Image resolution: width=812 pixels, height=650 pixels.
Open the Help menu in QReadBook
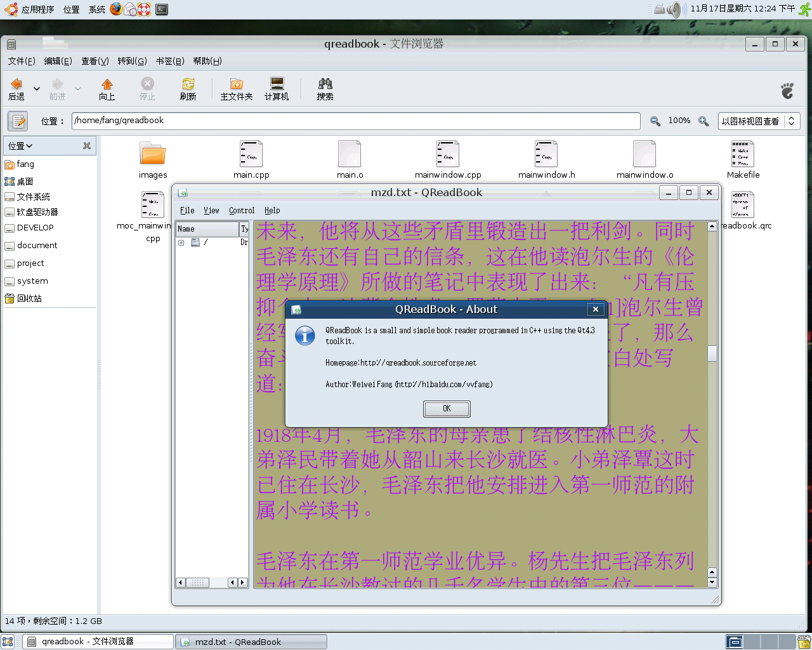(x=272, y=210)
